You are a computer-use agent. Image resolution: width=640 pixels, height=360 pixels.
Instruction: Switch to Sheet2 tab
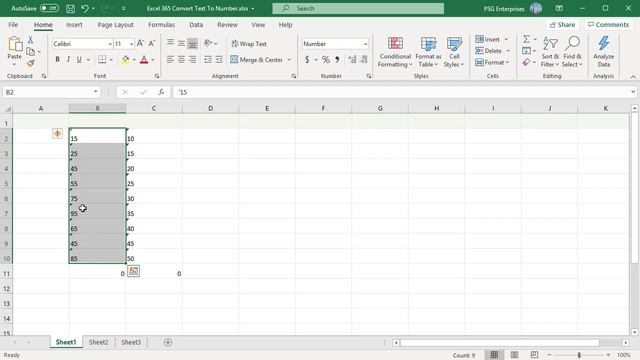pyautogui.click(x=99, y=342)
